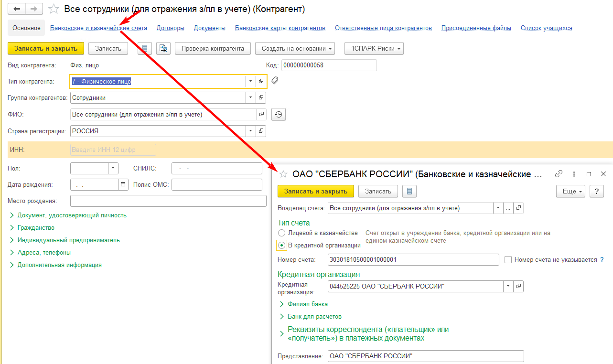Click the report list icon next to Записать
613x364 pixels.
coord(145,48)
